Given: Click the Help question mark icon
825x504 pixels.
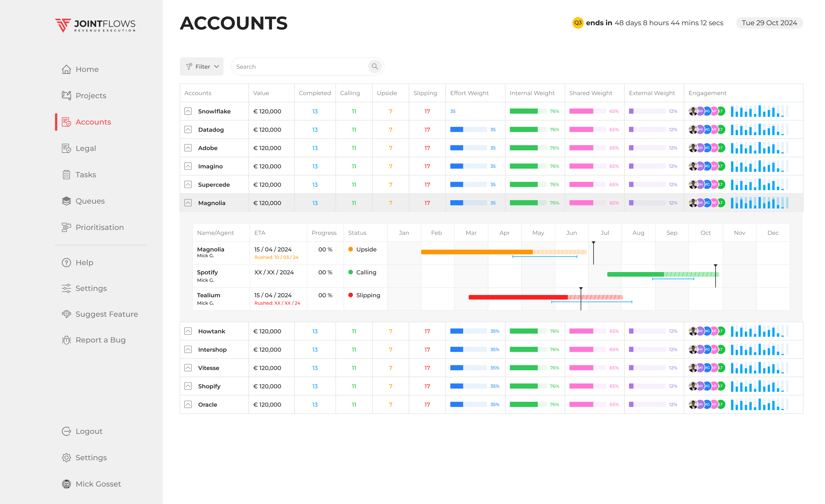Looking at the screenshot, I should 66,263.
